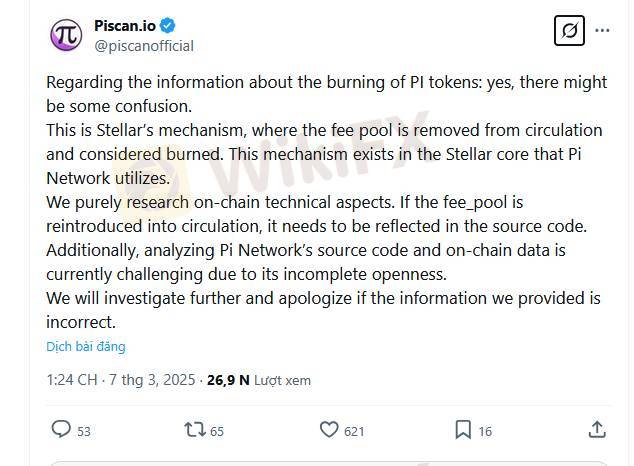
Task: Click the reply count 53
Action: (x=84, y=431)
